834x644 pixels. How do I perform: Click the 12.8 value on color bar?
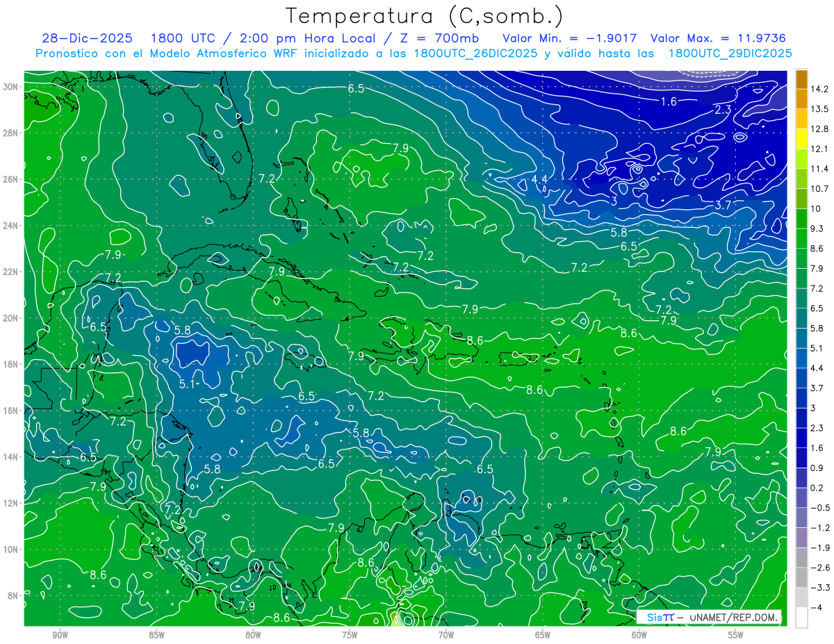click(819, 129)
